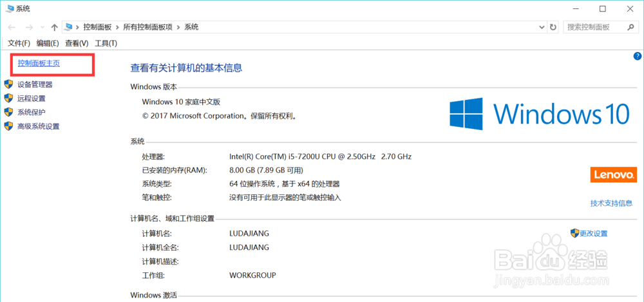Viewport: 644px width, 302px height.
Task: Select RAM value 8.00 GB (7.89 GB 可用)
Action: (x=266, y=170)
